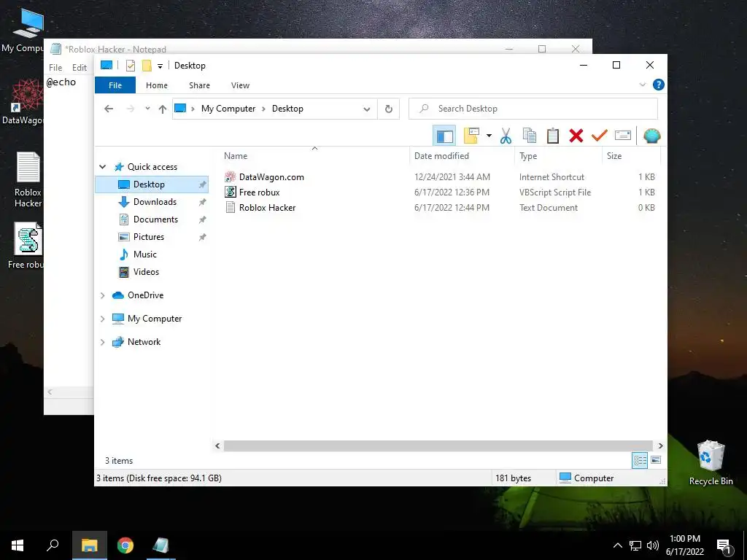Screen dimensions: 747x560
Task: Expand the My Computer tree node
Action: (102, 319)
